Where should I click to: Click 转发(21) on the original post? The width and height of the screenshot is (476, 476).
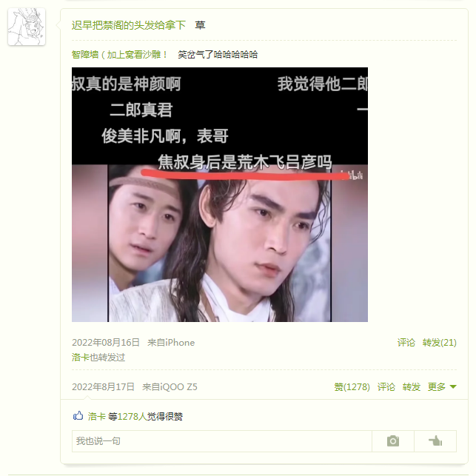pos(439,343)
